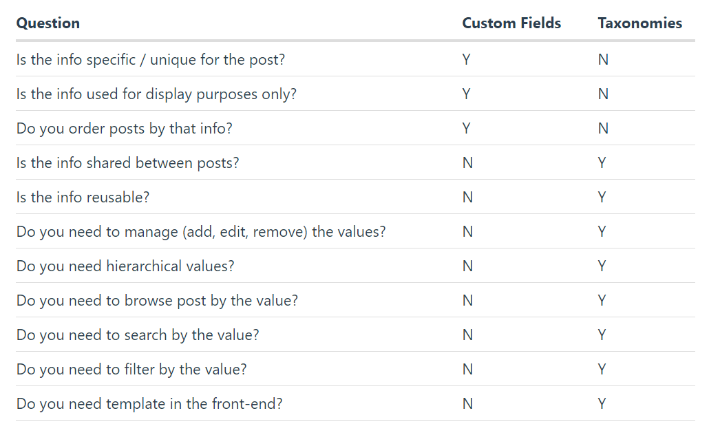Viewport: 720px width, 446px height.
Task: Click the text 'Do you order posts by that info?'
Action: [124, 129]
